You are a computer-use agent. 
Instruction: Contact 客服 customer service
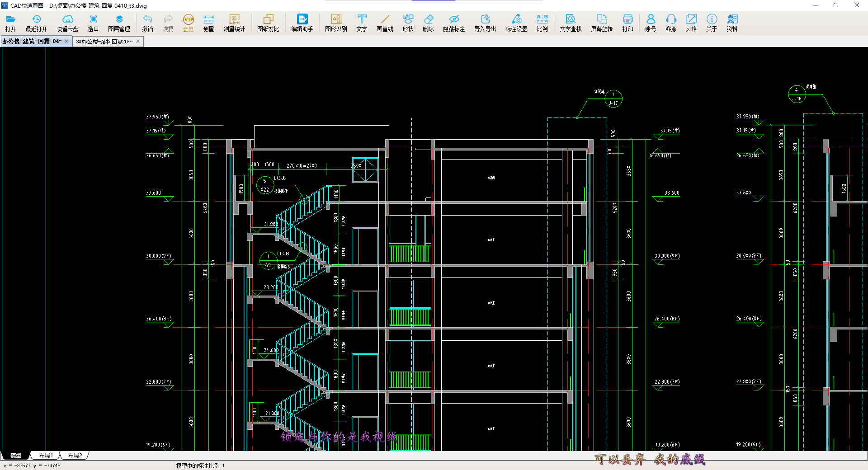click(x=671, y=23)
